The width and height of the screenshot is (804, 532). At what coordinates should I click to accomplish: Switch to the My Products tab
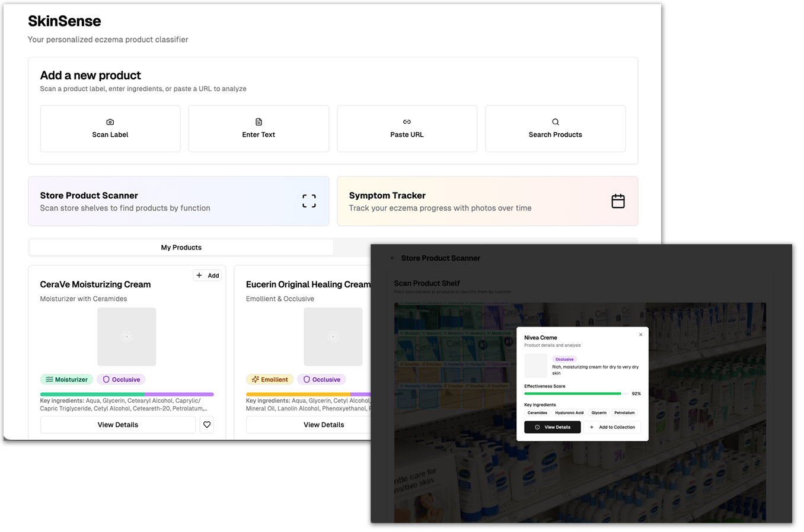pyautogui.click(x=181, y=248)
